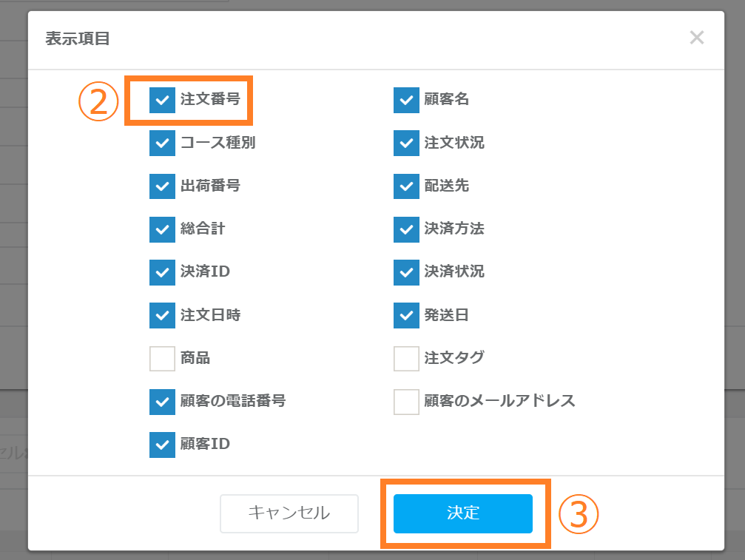This screenshot has width=745, height=560.
Task: Uncheck the 決済ID checkbox
Action: (162, 272)
